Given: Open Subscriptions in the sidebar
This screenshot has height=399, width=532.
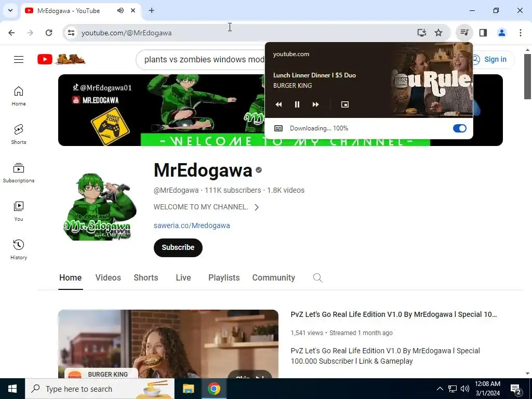Looking at the screenshot, I should tap(19, 173).
